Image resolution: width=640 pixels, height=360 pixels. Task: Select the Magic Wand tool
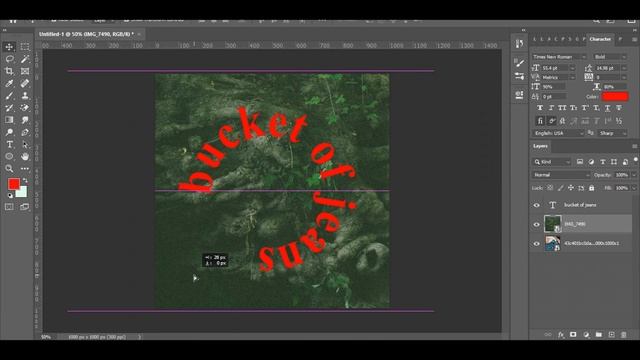pyautogui.click(x=25, y=59)
